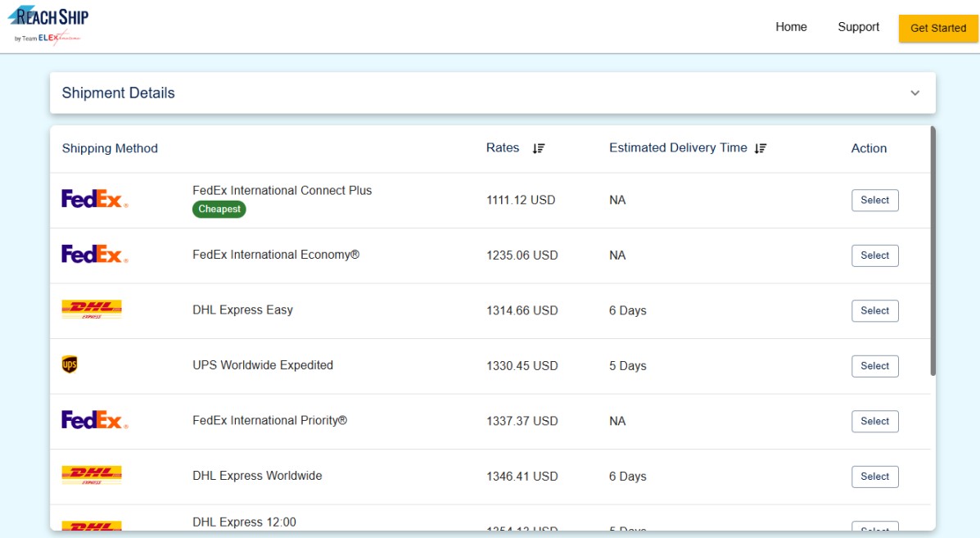Select UPS Worldwide Expedited rate
Image resolution: width=980 pixels, height=538 pixels.
[x=875, y=365]
